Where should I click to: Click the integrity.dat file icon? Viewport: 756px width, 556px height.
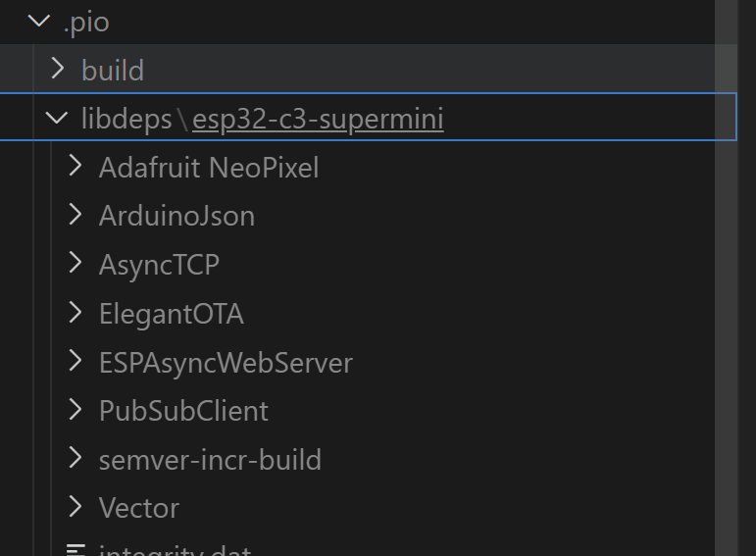tap(76, 549)
